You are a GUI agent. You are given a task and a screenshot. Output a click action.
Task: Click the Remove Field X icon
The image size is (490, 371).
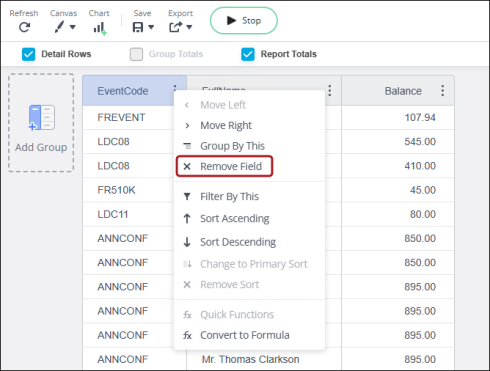pyautogui.click(x=187, y=166)
